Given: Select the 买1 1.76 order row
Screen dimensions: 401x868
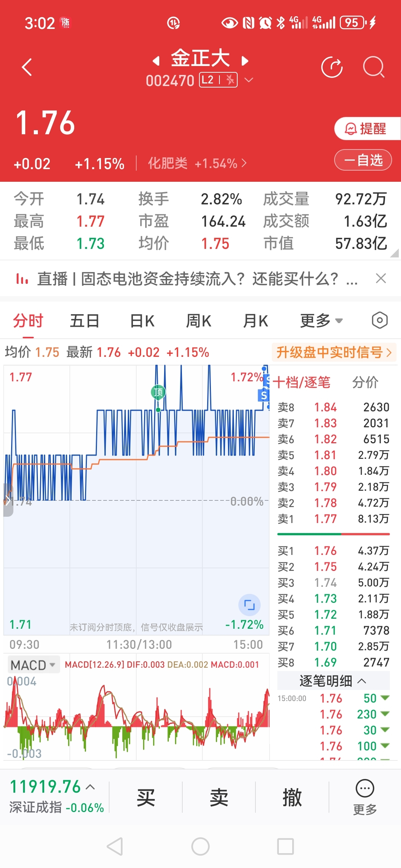Looking at the screenshot, I should pyautogui.click(x=333, y=550).
